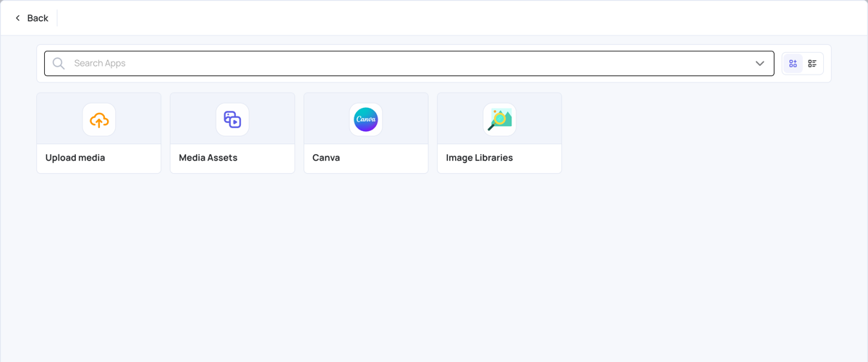Open the Image Libraries icon

(500, 119)
